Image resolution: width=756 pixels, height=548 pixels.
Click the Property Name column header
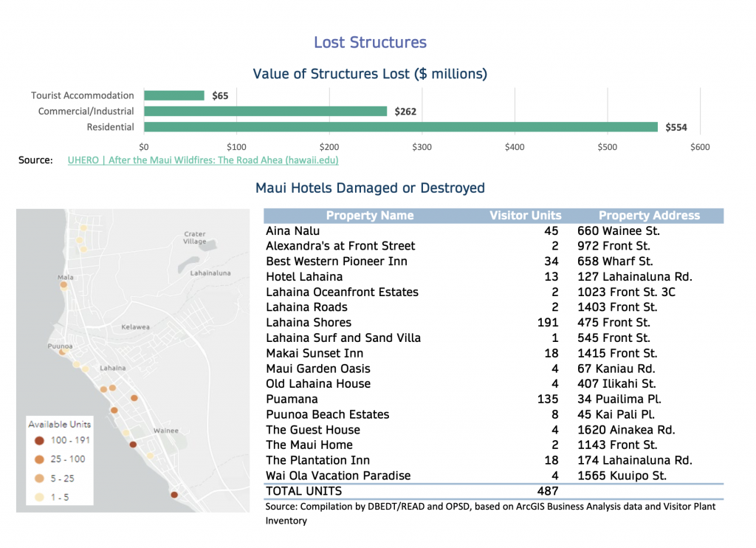tap(369, 216)
